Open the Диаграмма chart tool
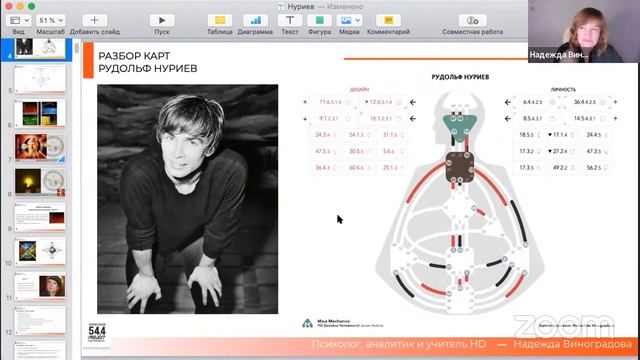Screen dimensions: 640x360 click(255, 20)
